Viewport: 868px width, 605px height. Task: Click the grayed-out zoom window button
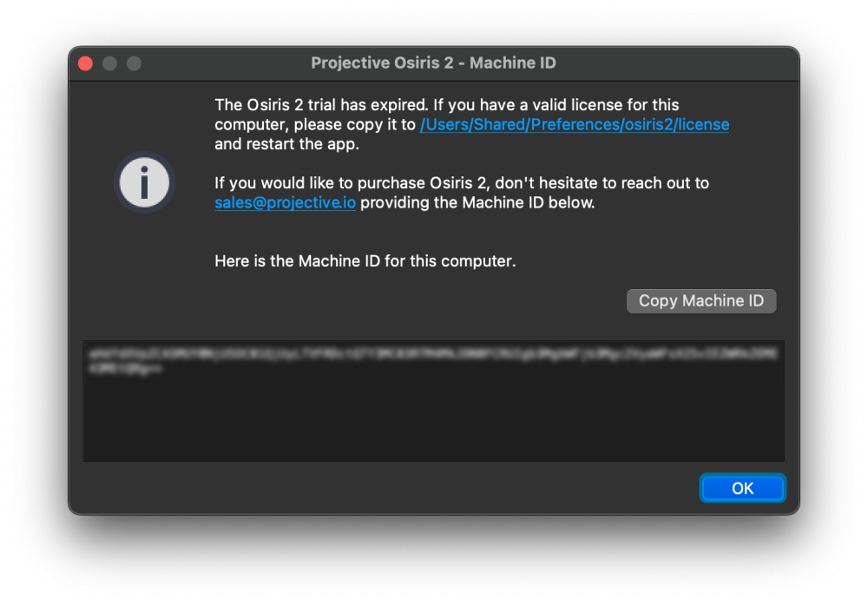[134, 63]
